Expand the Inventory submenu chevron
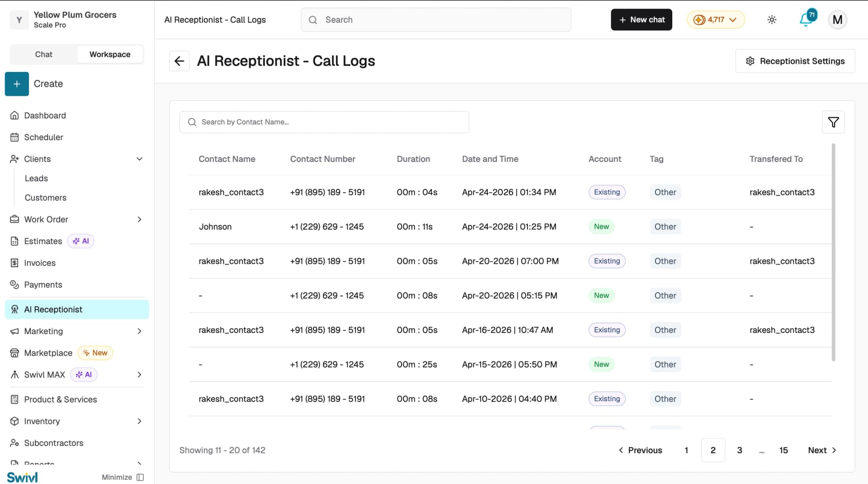The width and height of the screenshot is (868, 484). tap(139, 421)
